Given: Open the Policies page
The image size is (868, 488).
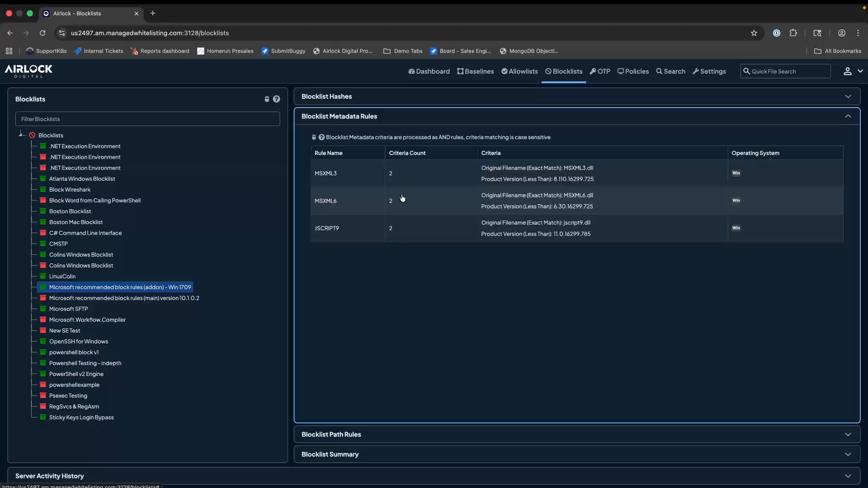Looking at the screenshot, I should (632, 71).
